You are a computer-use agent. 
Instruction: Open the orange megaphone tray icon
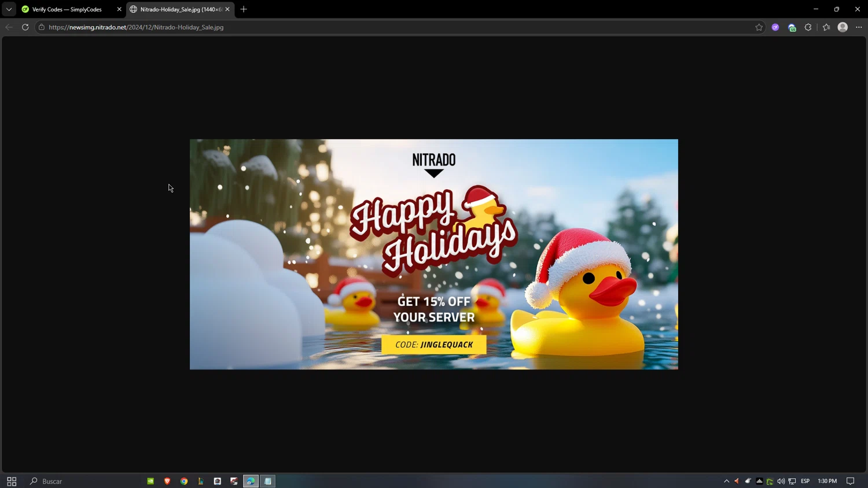(x=737, y=481)
